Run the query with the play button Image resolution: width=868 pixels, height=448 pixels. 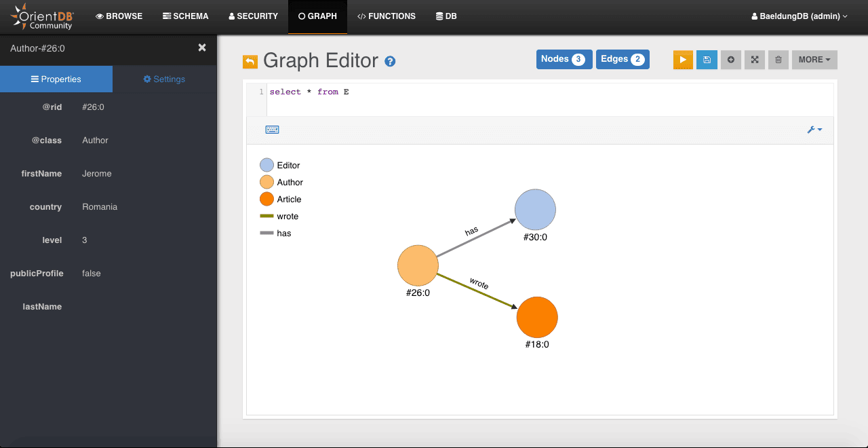tap(682, 60)
